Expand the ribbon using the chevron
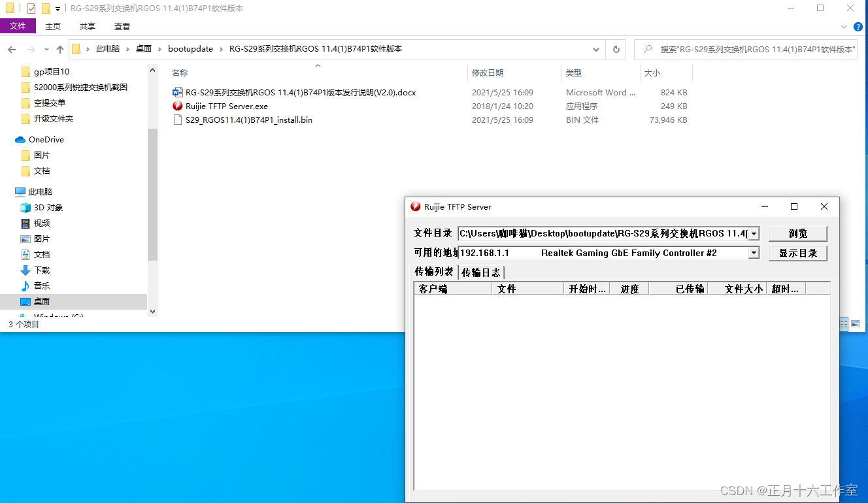868x503 pixels. (x=844, y=27)
